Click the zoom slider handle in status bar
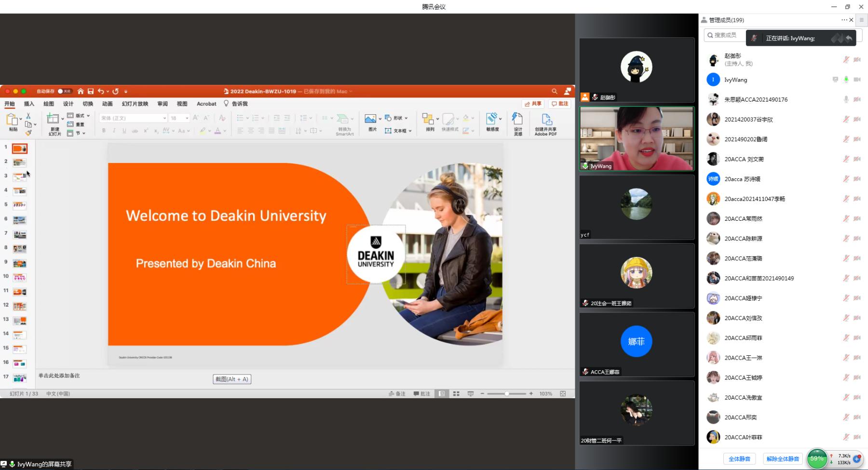The image size is (868, 470). tap(507, 394)
